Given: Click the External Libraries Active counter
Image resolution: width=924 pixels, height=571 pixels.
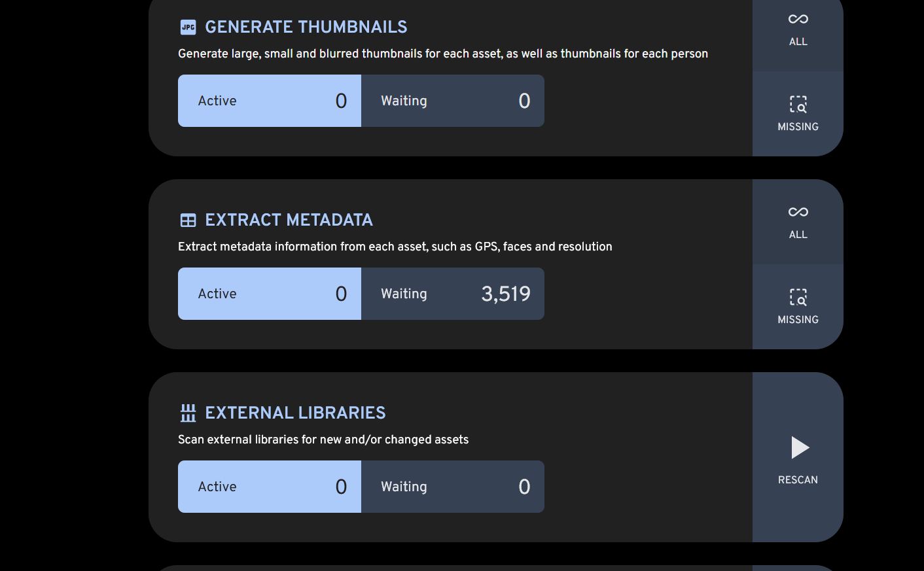Looking at the screenshot, I should (270, 487).
